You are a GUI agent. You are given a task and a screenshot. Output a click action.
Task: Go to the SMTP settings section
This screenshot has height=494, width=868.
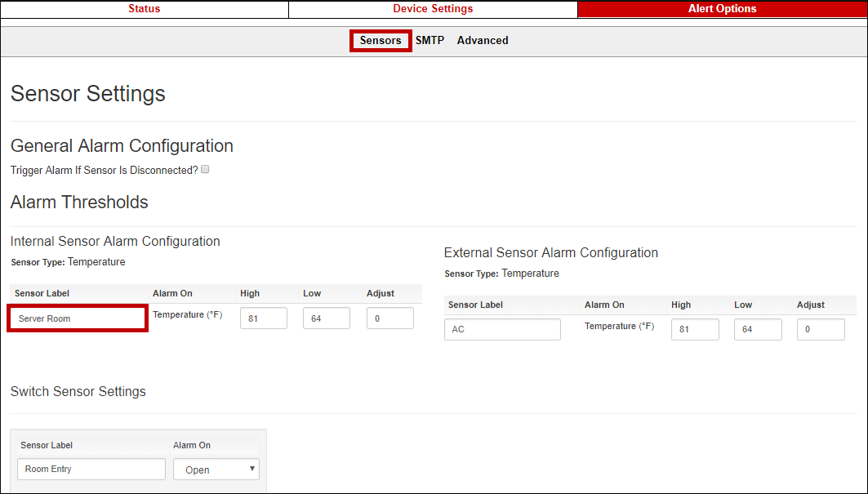430,40
